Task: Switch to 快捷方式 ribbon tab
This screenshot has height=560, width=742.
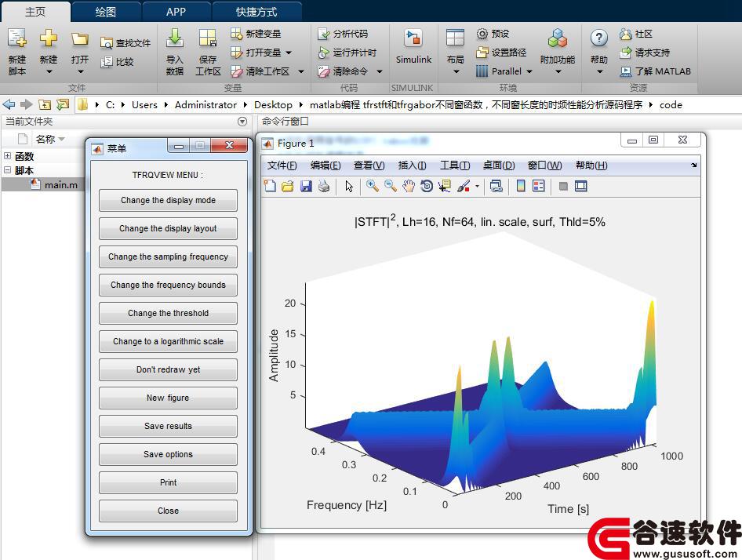Action: coord(256,11)
